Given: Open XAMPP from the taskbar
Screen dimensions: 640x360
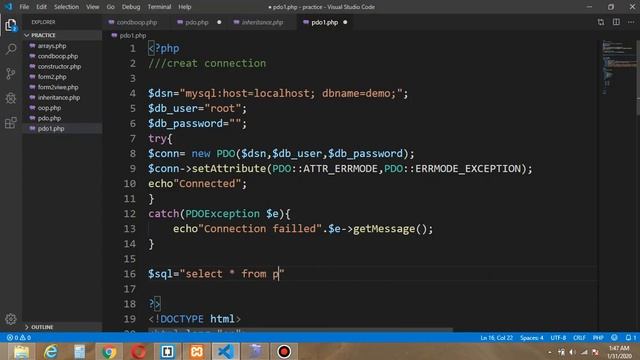Looking at the screenshot, I should pyautogui.click(x=196, y=351).
